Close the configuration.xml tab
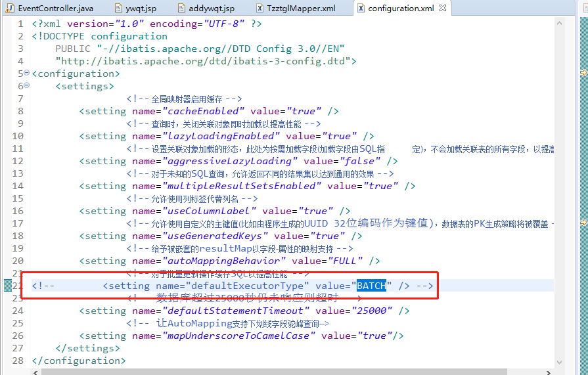Screen dimensions: 588x375 click(x=443, y=8)
